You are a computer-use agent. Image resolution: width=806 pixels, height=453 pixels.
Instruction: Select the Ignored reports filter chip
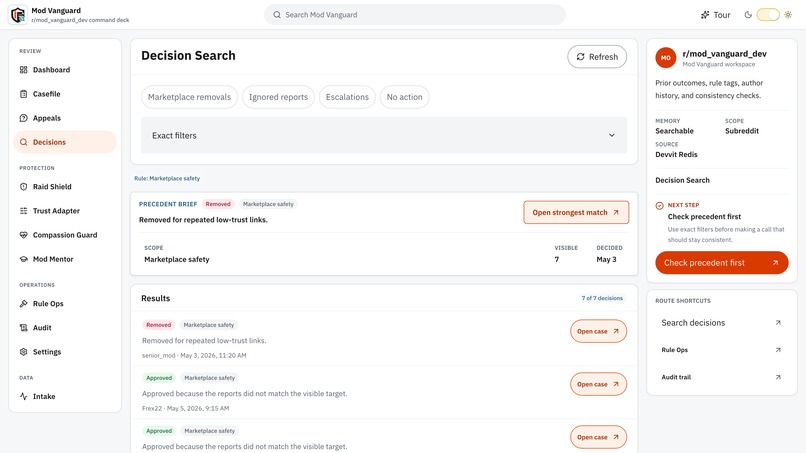click(278, 97)
